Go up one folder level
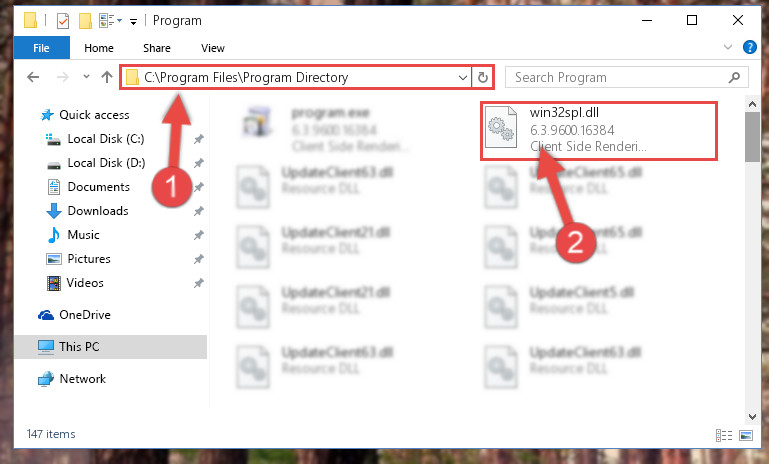769x464 pixels. point(106,77)
